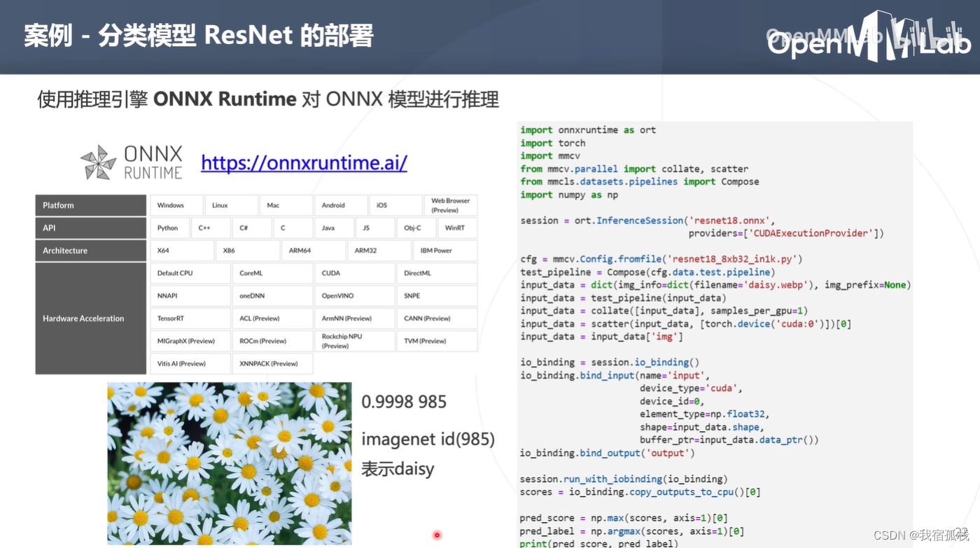Screen dimensions: 980x548
Task: Click the X64 architecture cell
Action: click(x=182, y=251)
